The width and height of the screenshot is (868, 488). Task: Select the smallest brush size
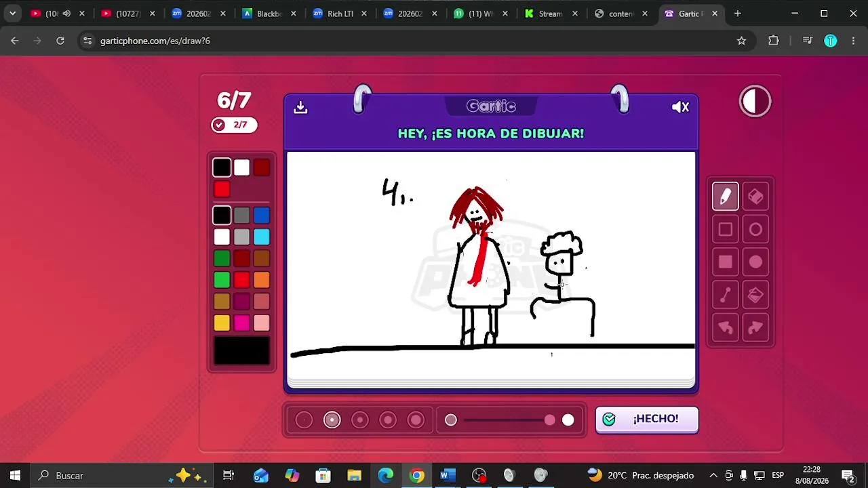(304, 420)
